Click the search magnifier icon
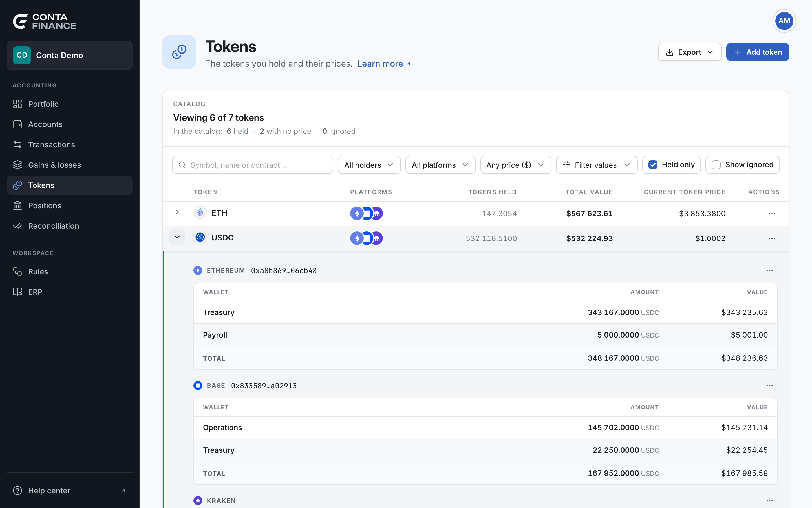812x508 pixels. pyautogui.click(x=182, y=165)
